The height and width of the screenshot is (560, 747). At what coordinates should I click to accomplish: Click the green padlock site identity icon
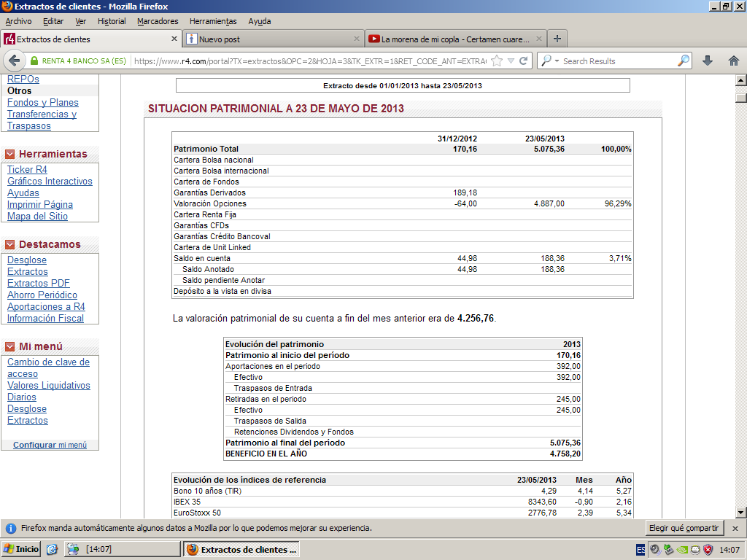click(34, 61)
